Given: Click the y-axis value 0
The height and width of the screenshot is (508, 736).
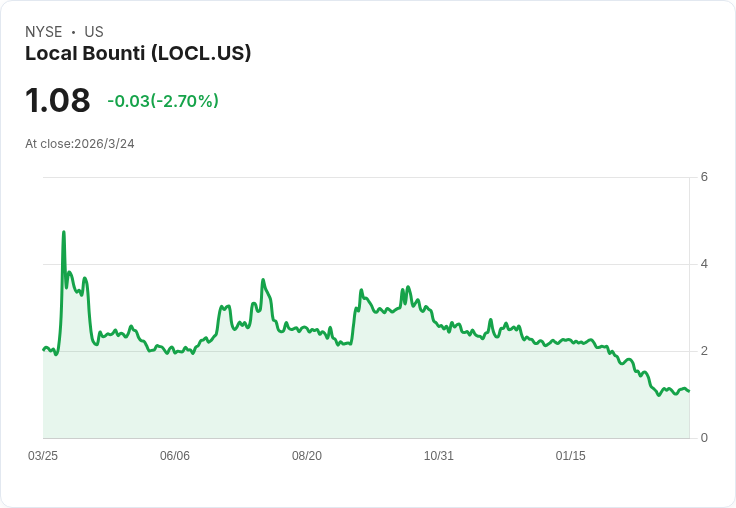Looking at the screenshot, I should point(705,438).
